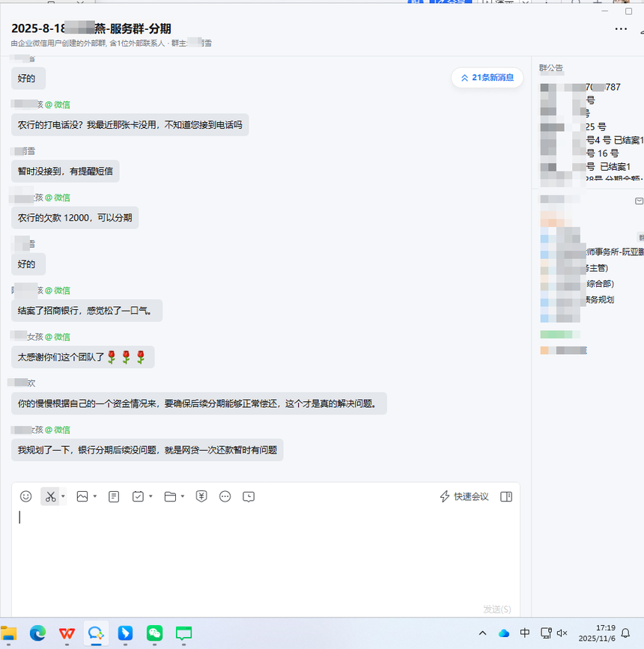Click message 你的慢慢根据自己的一个资金情况来
Screen dimensions: 644x649
pyautogui.click(x=199, y=403)
